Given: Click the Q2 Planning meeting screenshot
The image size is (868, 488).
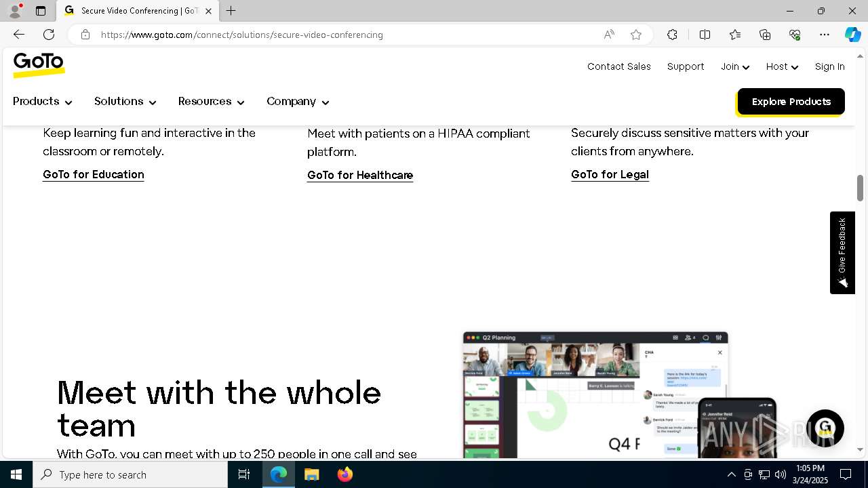Looking at the screenshot, I should pyautogui.click(x=595, y=394).
